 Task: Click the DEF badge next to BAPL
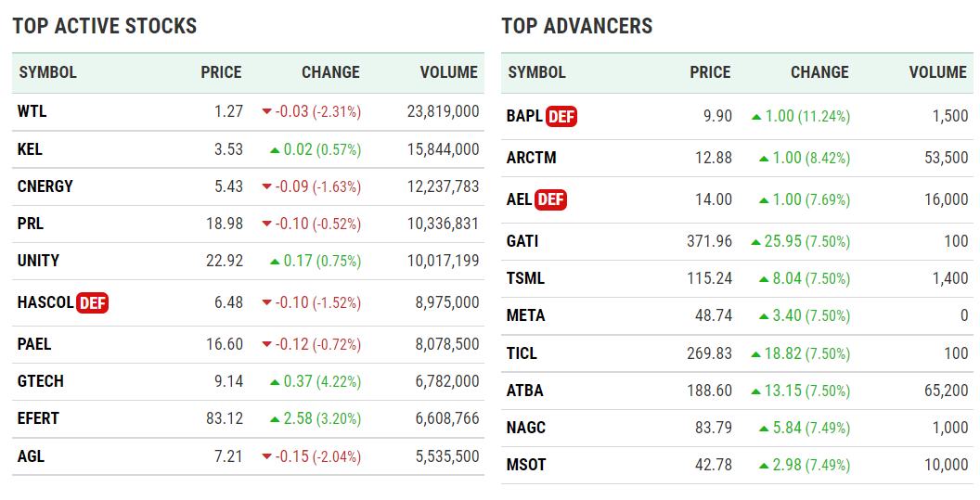[x=561, y=117]
